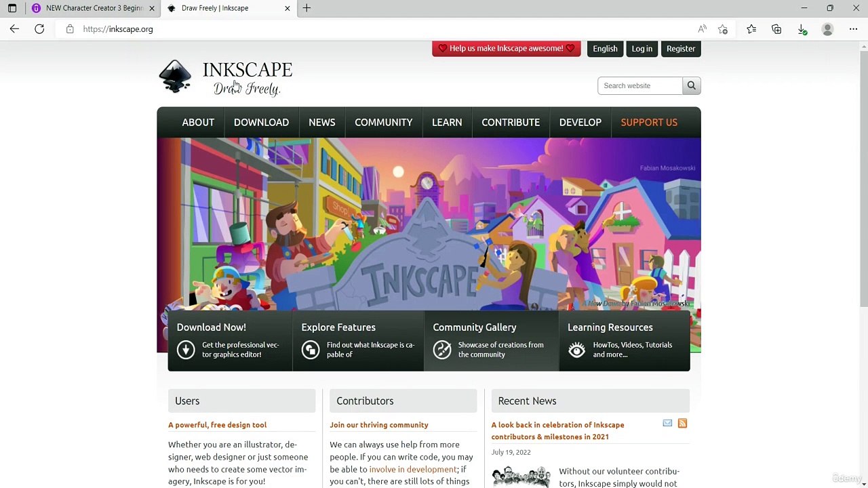Open the Explore Features panel link
The width and height of the screenshot is (868, 488).
coord(358,341)
